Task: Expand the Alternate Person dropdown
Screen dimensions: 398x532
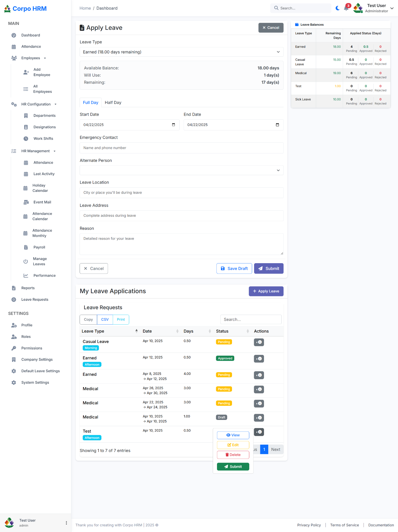Action: point(181,170)
